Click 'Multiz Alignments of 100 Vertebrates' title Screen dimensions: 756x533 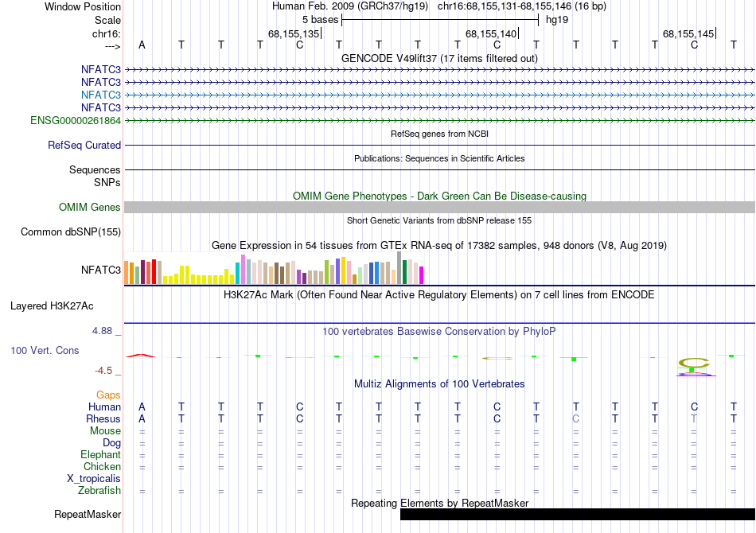[x=439, y=383]
